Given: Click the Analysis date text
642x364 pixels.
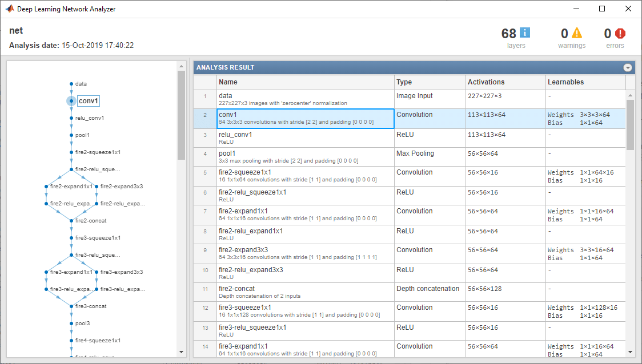Looking at the screenshot, I should (x=71, y=46).
